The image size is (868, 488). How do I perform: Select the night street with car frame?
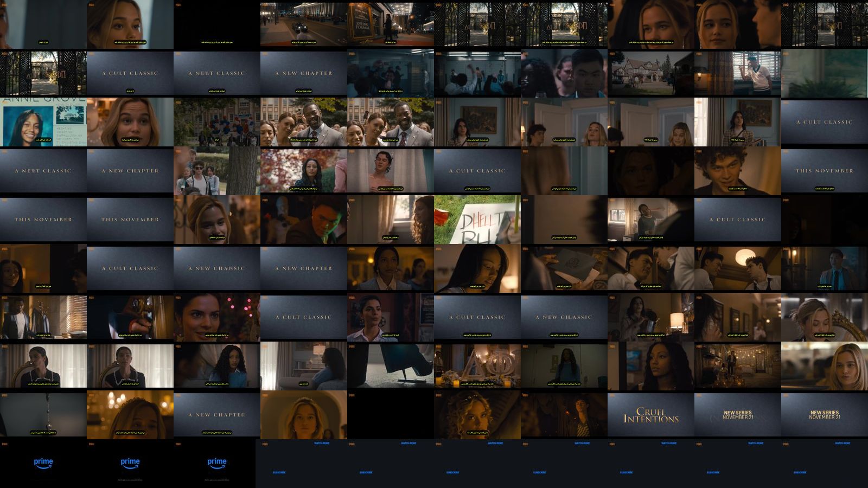pyautogui.click(x=304, y=24)
